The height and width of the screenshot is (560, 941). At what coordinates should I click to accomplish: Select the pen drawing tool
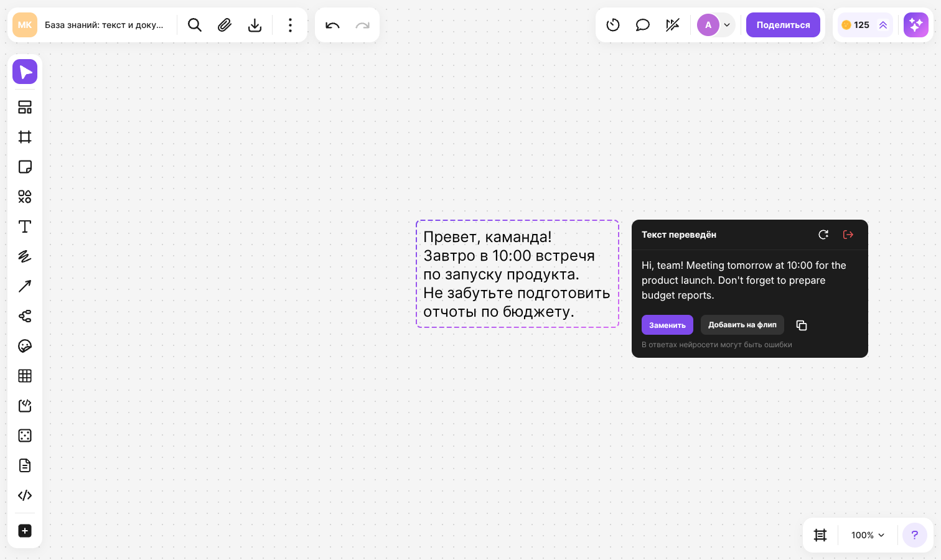point(25,256)
